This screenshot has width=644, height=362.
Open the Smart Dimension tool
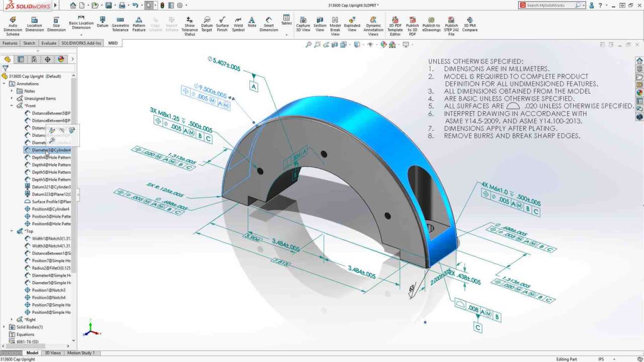(x=269, y=26)
